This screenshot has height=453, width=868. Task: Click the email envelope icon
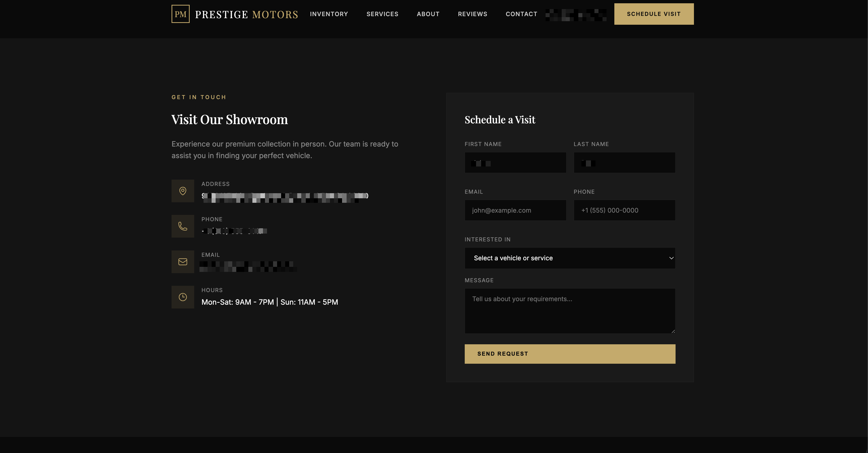pyautogui.click(x=183, y=262)
